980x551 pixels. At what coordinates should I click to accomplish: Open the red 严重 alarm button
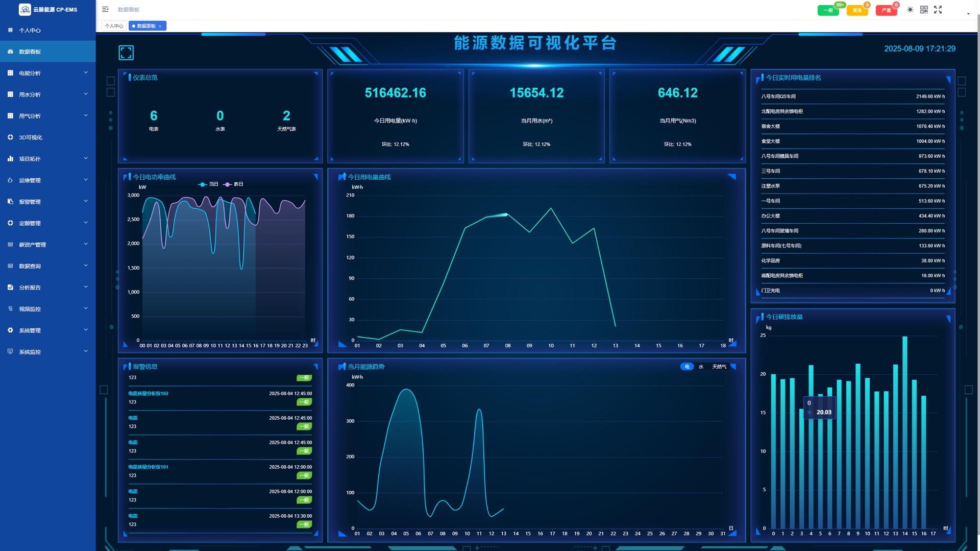886,10
